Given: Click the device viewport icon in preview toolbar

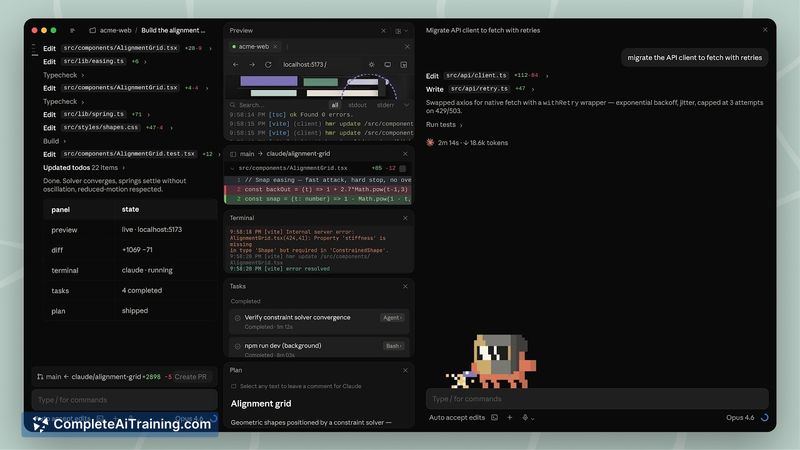Looking at the screenshot, I should click(x=388, y=65).
